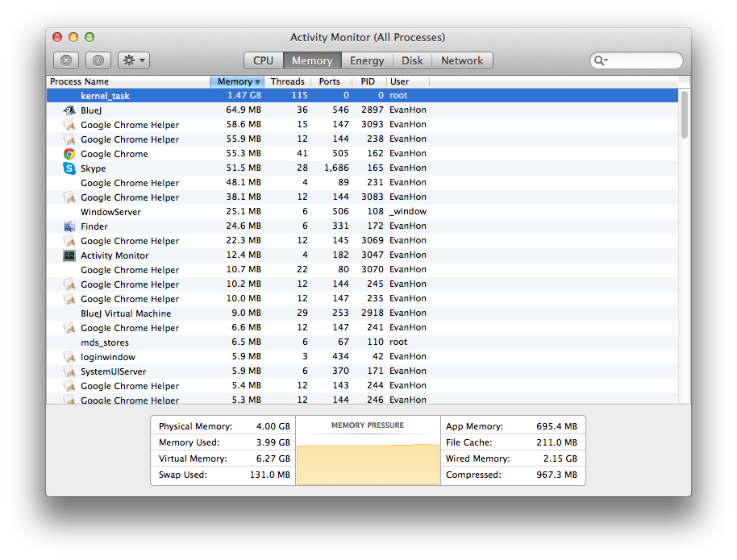Select the mds_stores process row

[362, 342]
